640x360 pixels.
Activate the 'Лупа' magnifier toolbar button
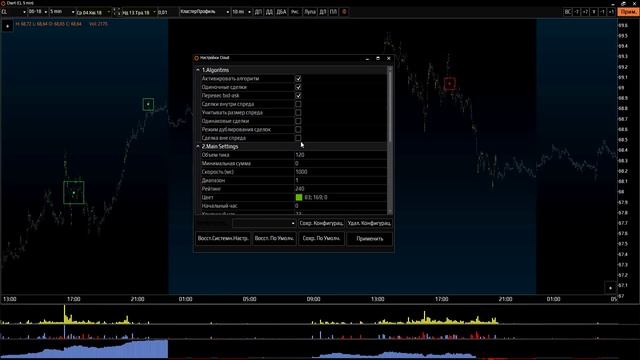[x=310, y=12]
